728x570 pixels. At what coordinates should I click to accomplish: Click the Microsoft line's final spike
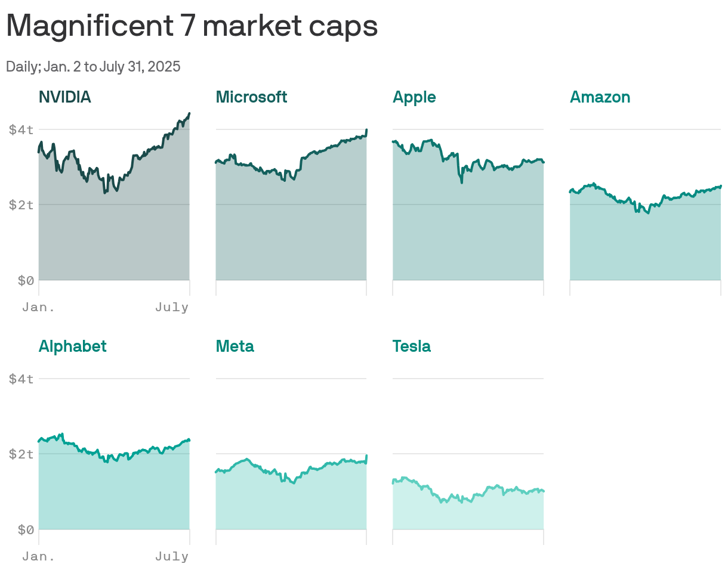[366, 131]
